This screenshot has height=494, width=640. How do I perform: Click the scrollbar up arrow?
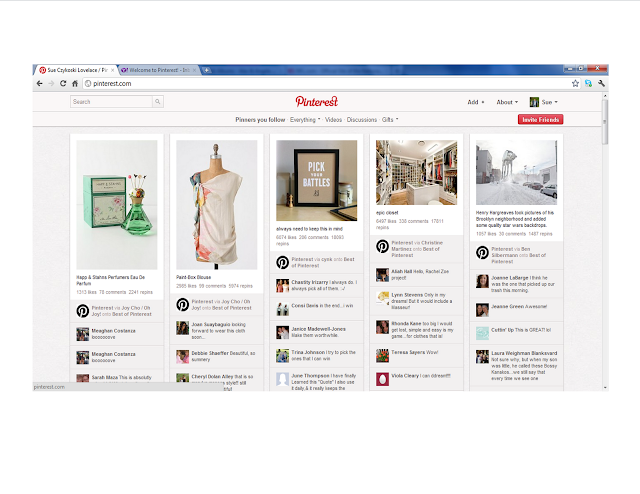605,96
